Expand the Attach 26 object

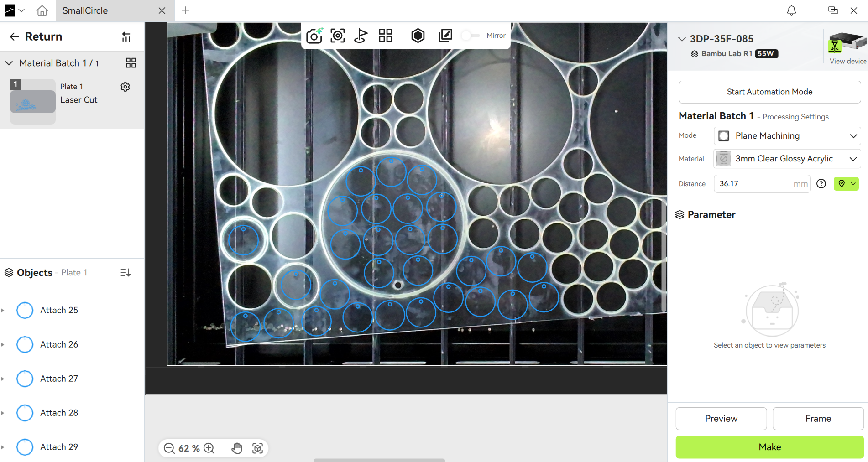click(x=3, y=344)
